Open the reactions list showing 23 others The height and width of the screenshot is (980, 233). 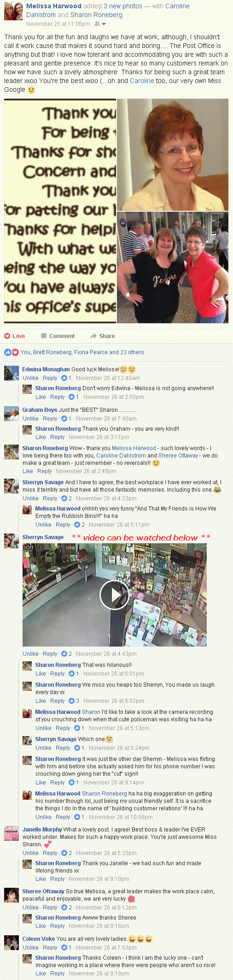click(82, 352)
